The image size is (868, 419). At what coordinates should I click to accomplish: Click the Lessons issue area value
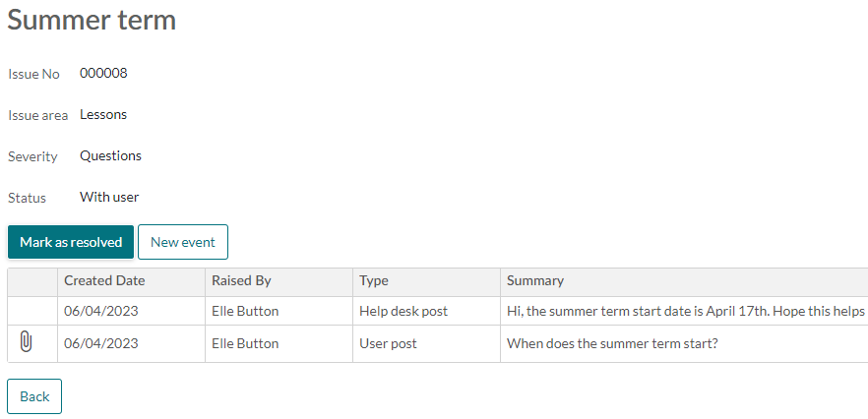click(103, 114)
